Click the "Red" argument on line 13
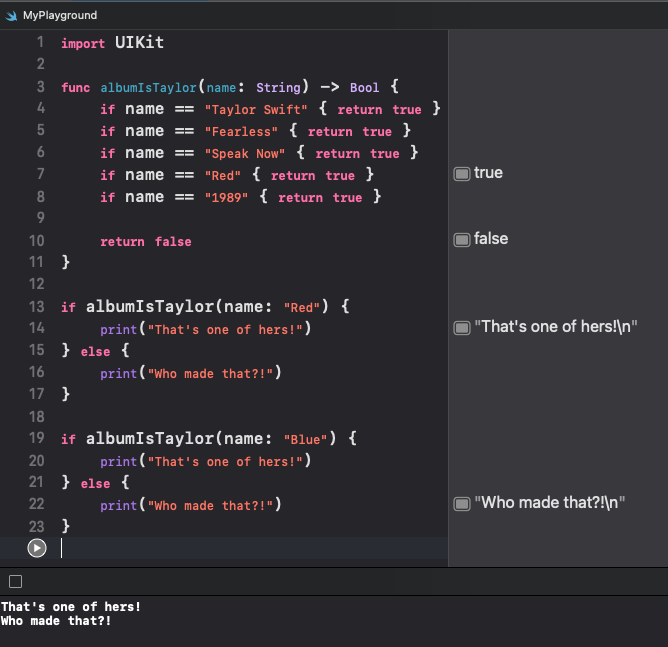 (x=302, y=308)
